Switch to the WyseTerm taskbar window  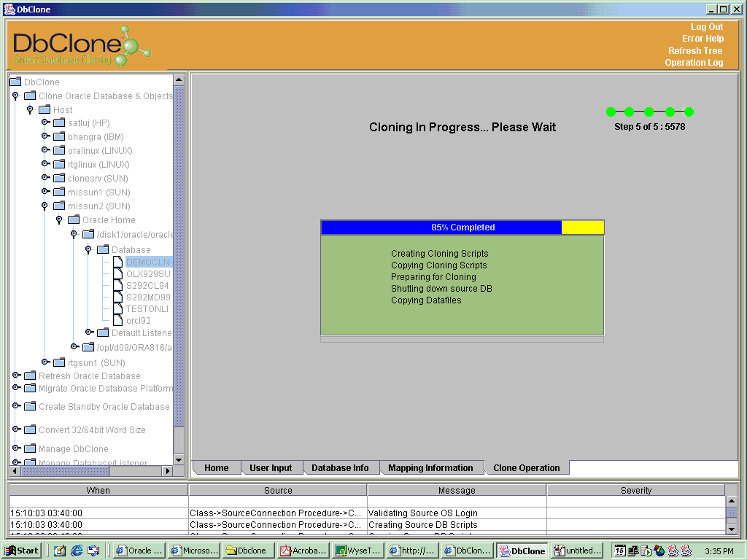(358, 551)
